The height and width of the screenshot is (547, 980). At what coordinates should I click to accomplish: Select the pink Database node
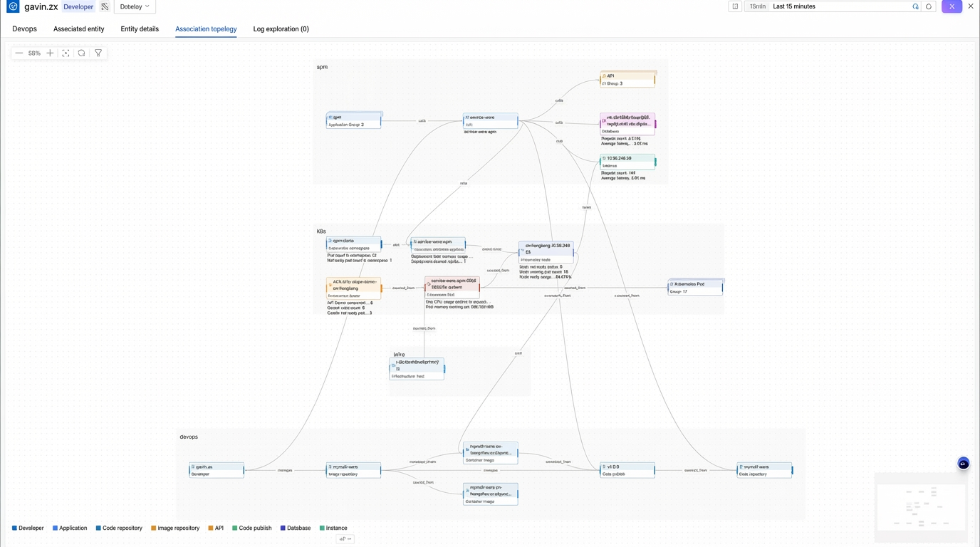(627, 123)
